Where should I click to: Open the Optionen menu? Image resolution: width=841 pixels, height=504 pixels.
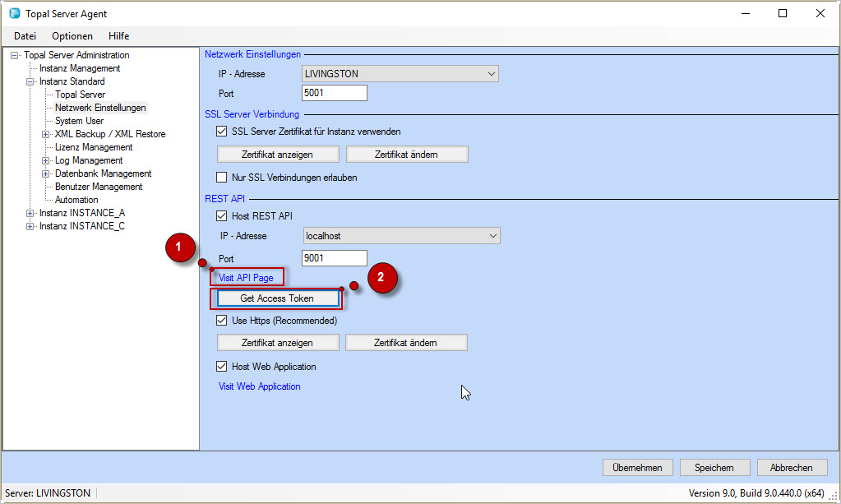pos(72,36)
